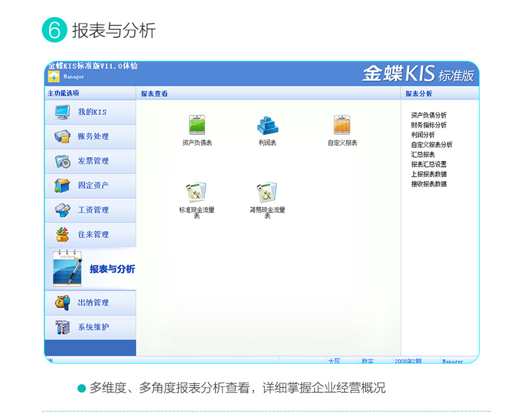The height and width of the screenshot is (420, 517).
Task: Click the 上报报表数据 link
Action: click(x=429, y=174)
